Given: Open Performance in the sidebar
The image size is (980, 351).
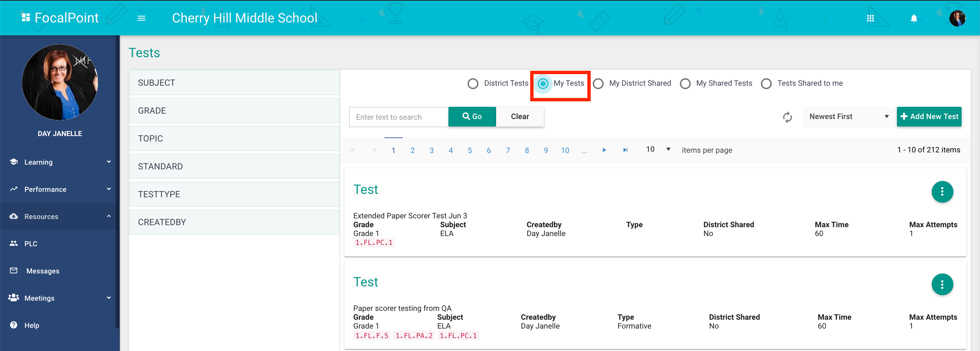Looking at the screenshot, I should click(45, 189).
